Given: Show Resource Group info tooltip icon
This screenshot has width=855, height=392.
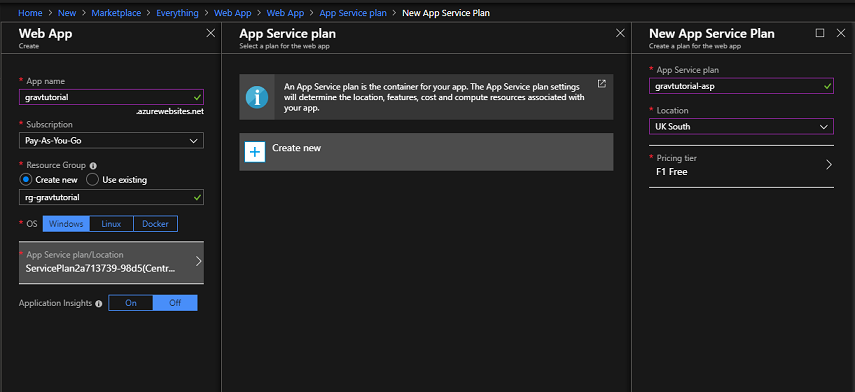Looking at the screenshot, I should [93, 165].
